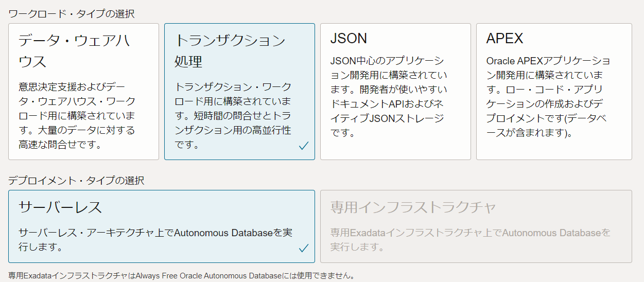Screen dimensions: 644x282
Task: Click the サーバーレス card's Autonomous Database description
Action: 155,240
